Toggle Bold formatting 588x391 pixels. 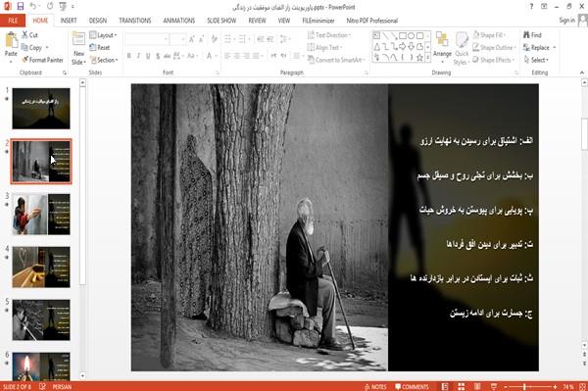click(x=128, y=56)
